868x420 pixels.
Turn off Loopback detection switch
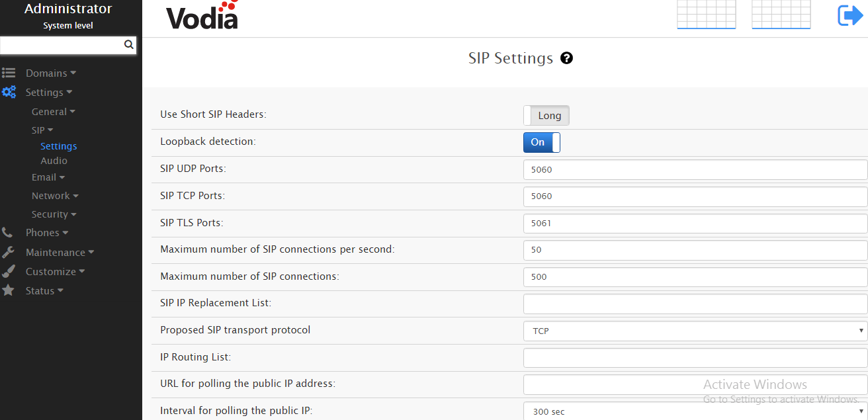coord(541,142)
